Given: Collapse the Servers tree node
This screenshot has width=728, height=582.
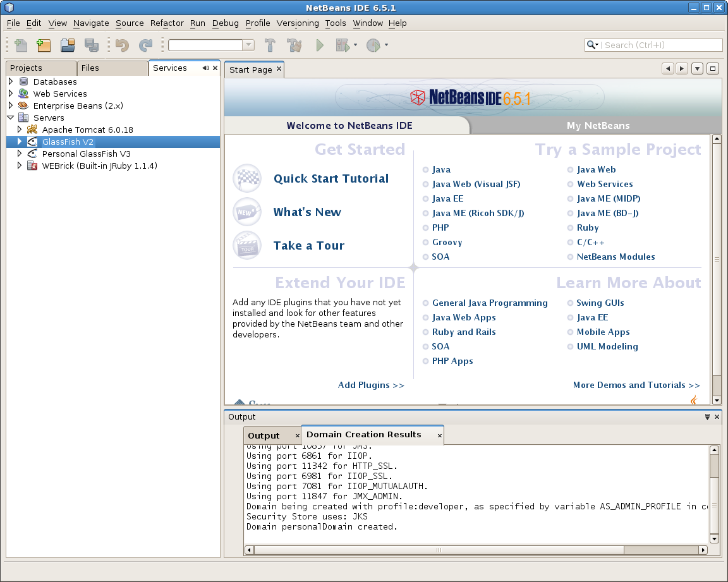Looking at the screenshot, I should [x=11, y=118].
